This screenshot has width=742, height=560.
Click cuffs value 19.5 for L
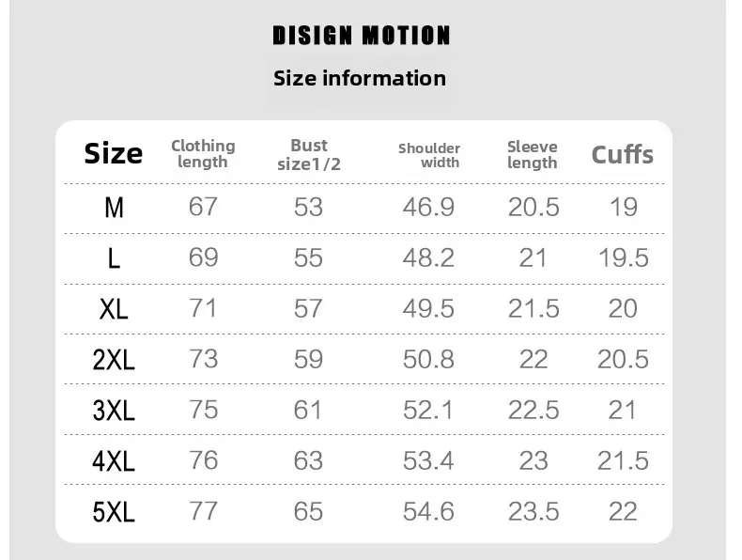pyautogui.click(x=624, y=258)
